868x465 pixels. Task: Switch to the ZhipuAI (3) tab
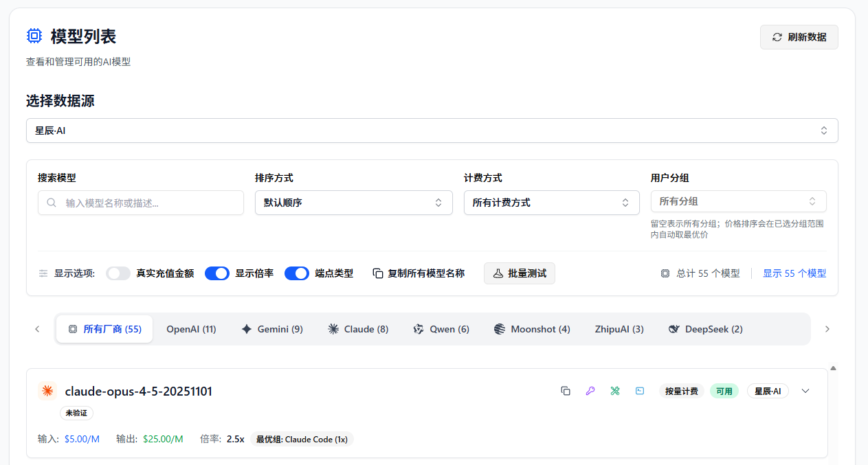coord(619,329)
